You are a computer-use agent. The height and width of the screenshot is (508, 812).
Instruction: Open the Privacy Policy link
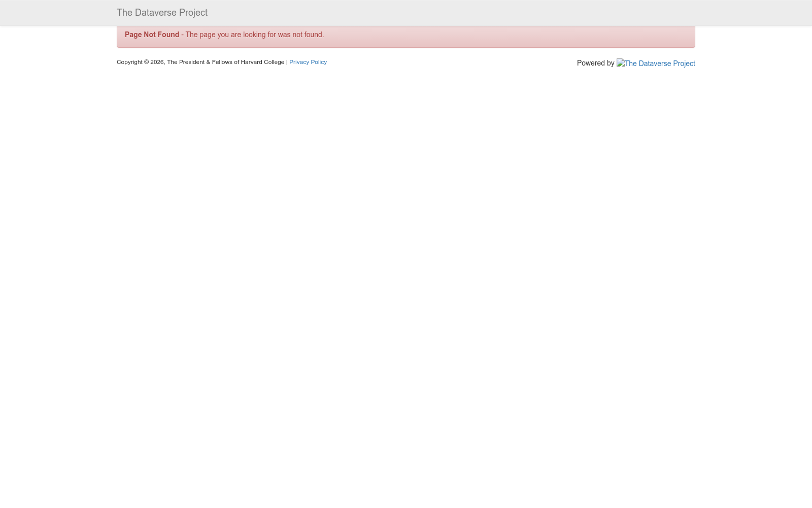coord(308,62)
